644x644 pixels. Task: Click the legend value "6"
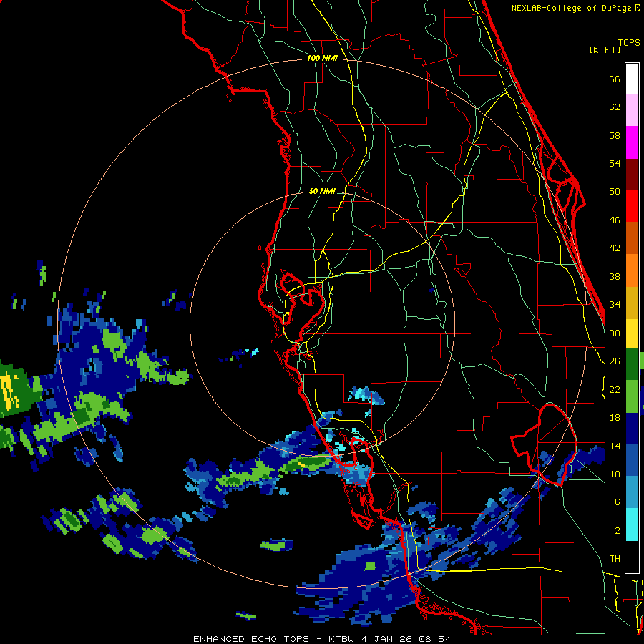pos(618,502)
